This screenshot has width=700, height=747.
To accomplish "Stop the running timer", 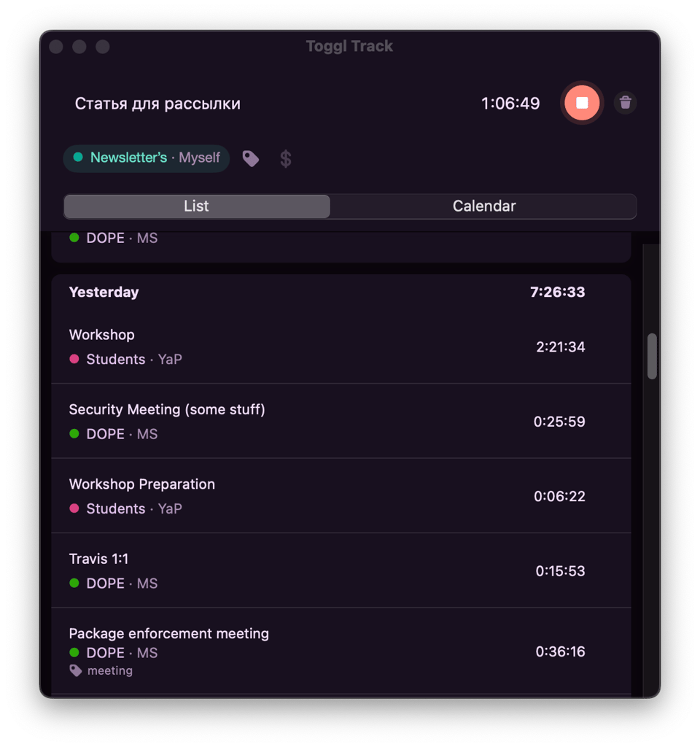I will (x=582, y=103).
